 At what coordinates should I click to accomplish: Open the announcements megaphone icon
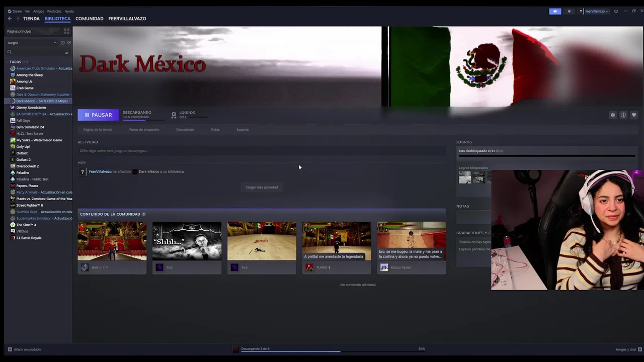tap(555, 11)
